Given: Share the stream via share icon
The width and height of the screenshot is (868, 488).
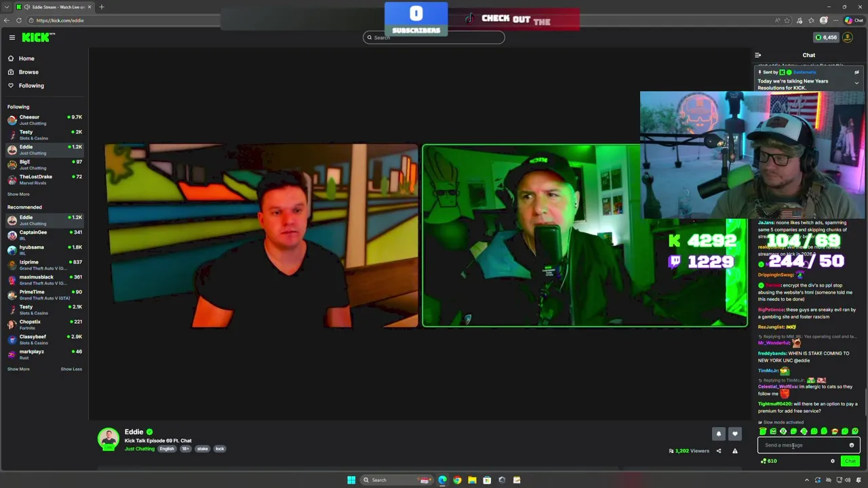Looking at the screenshot, I should click(x=719, y=451).
